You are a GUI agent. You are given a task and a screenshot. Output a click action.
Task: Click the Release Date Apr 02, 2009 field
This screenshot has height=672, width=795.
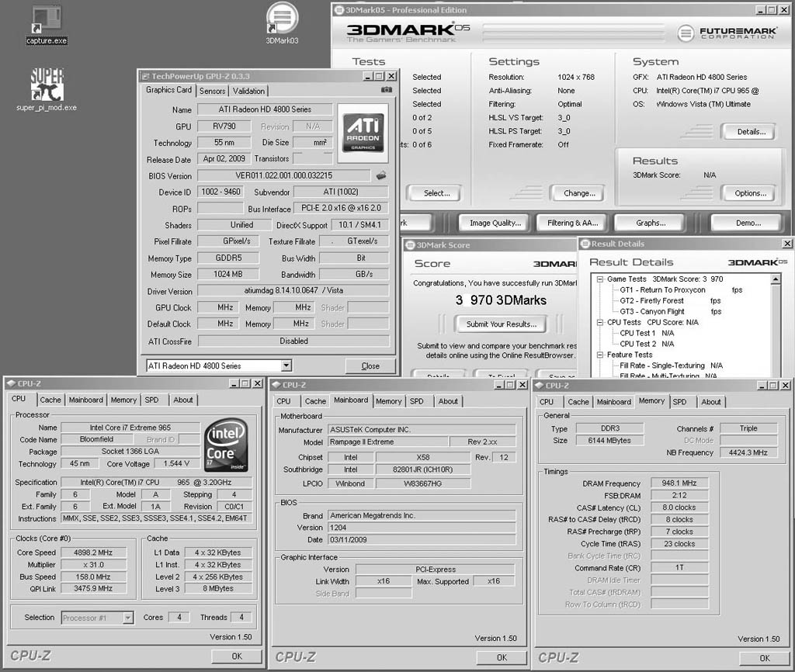[224, 158]
